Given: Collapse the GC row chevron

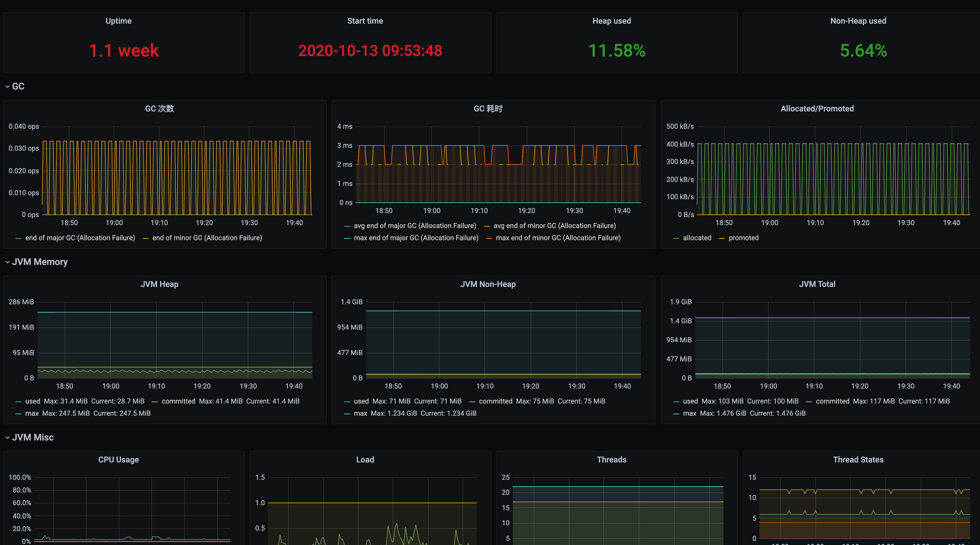Looking at the screenshot, I should [x=7, y=86].
